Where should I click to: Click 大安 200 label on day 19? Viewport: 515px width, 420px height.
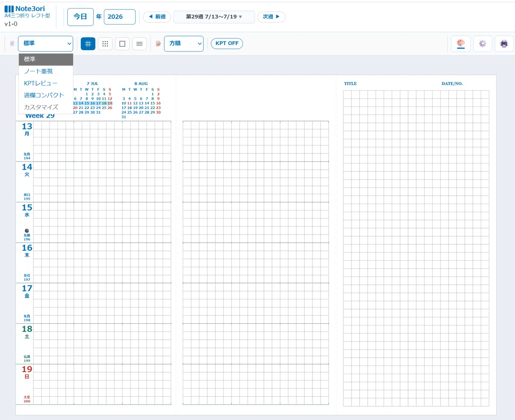point(27,399)
